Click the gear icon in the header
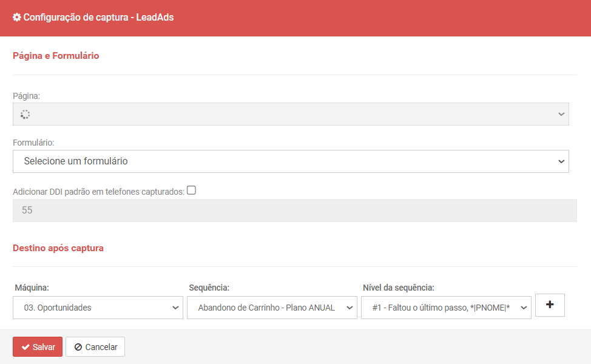The image size is (591, 364). click(17, 18)
